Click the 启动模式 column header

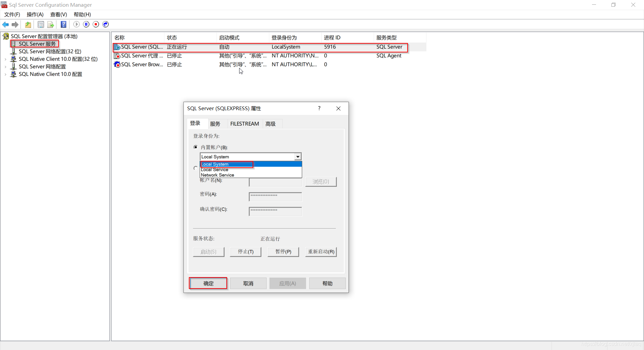pos(243,38)
